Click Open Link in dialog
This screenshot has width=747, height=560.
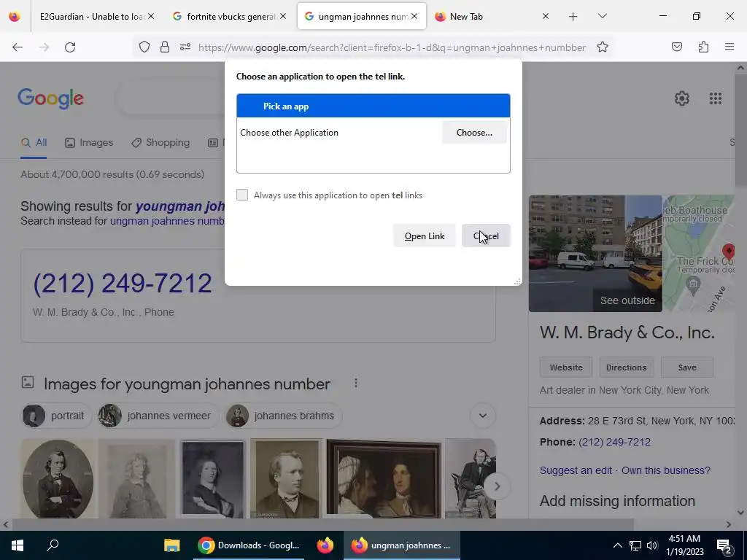point(424,236)
